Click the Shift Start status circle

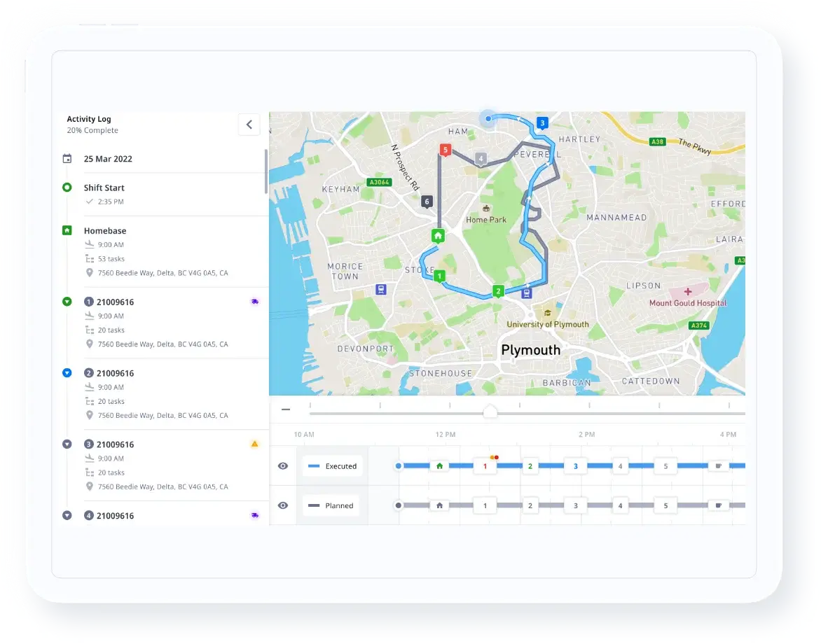click(x=67, y=188)
